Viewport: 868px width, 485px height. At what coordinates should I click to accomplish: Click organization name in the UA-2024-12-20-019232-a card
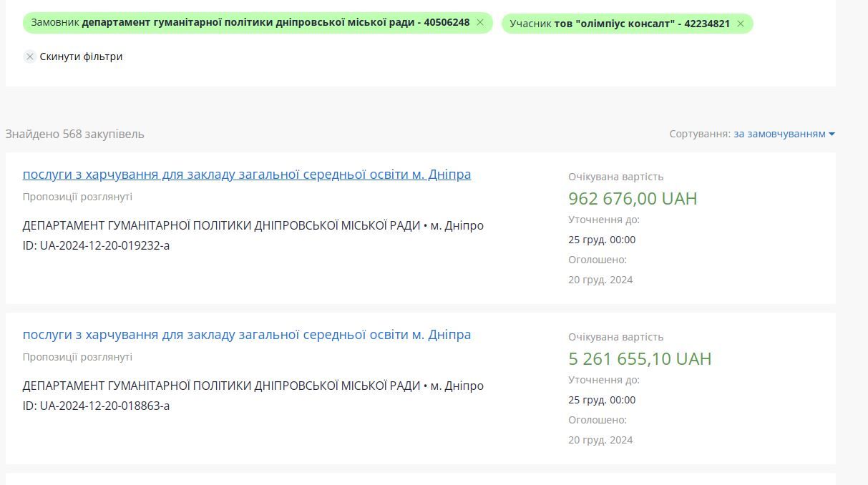tap(221, 225)
